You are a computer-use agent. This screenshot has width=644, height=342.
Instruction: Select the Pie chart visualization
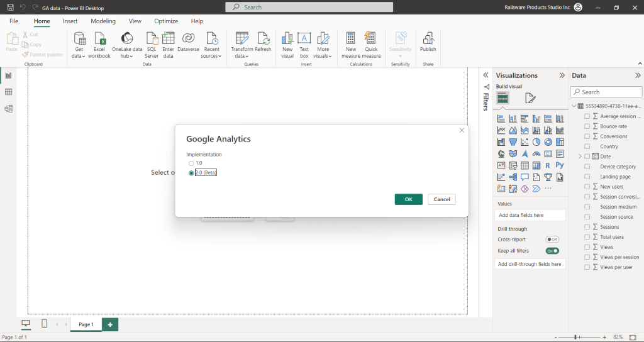coord(536,142)
